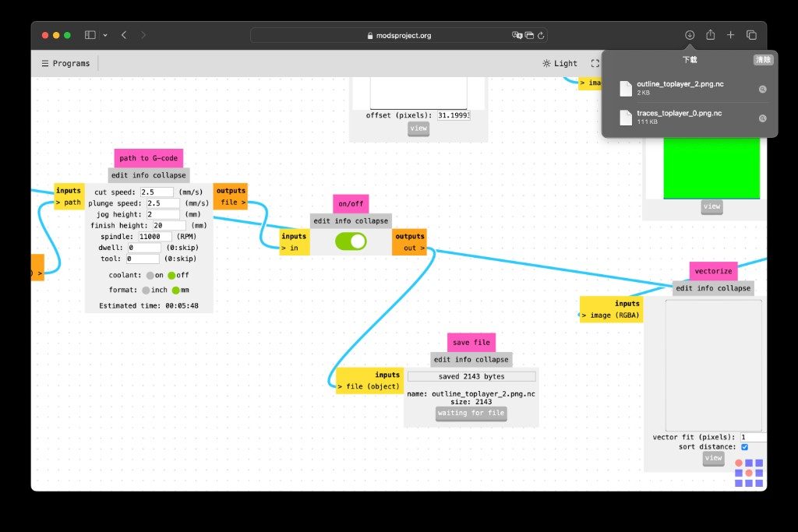Switch to Light theme
The width and height of the screenshot is (798, 532).
(560, 63)
